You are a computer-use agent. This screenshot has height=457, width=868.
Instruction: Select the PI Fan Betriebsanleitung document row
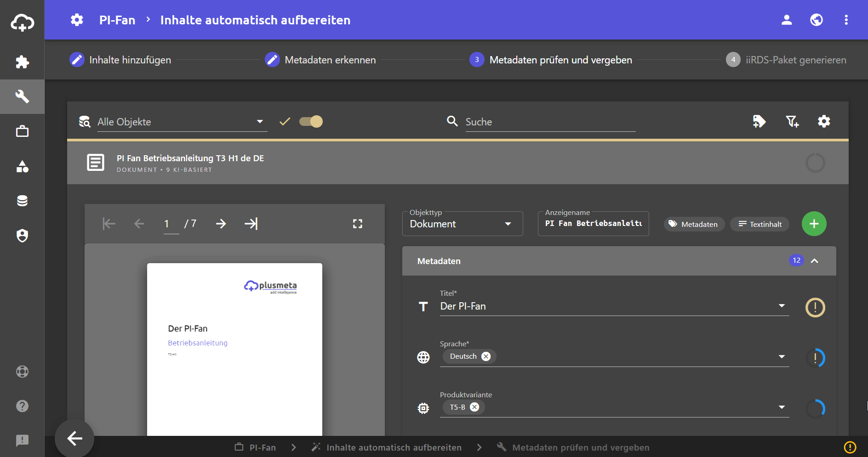pos(457,163)
